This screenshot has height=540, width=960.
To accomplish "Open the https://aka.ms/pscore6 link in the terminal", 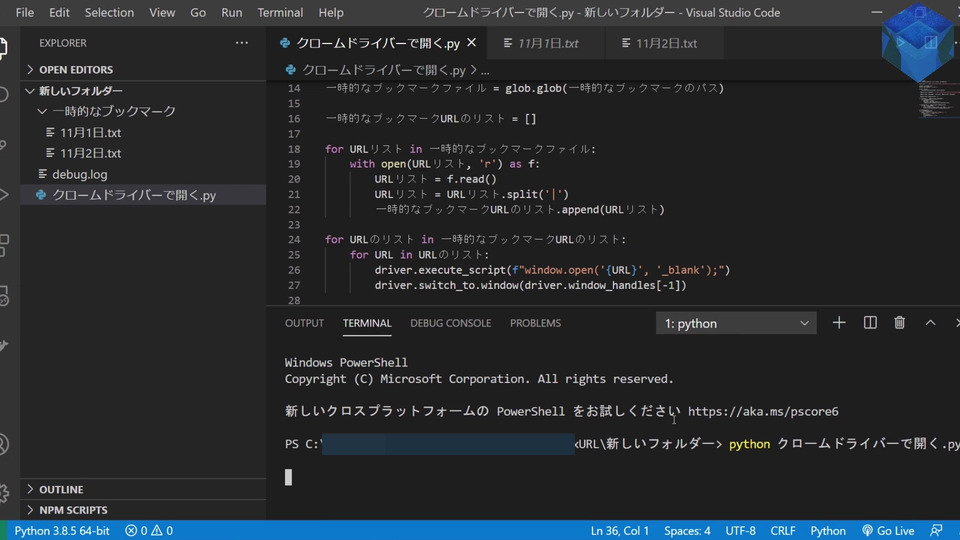I will point(763,411).
